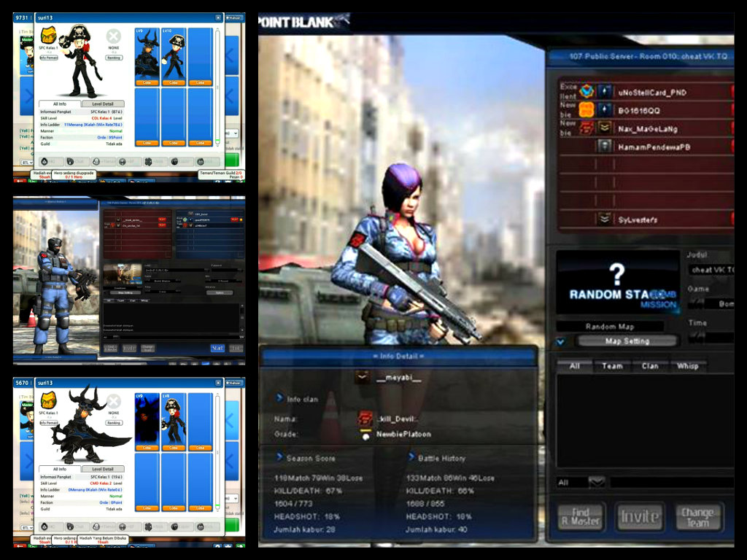Image resolution: width=747 pixels, height=560 pixels.
Task: Click the last bottom toolbar icon in 9731 window
Action: [x=201, y=162]
